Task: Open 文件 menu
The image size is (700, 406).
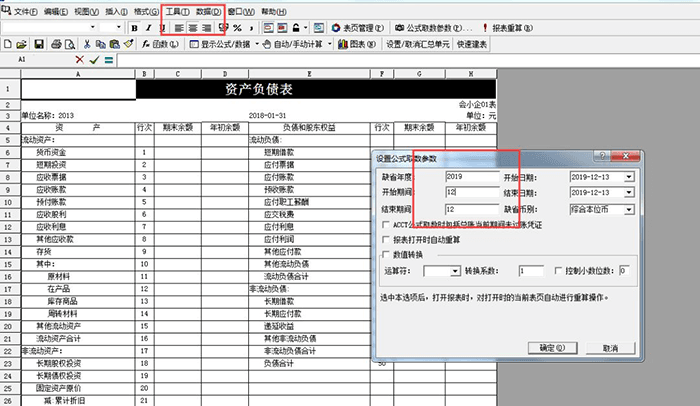Action: (25, 12)
